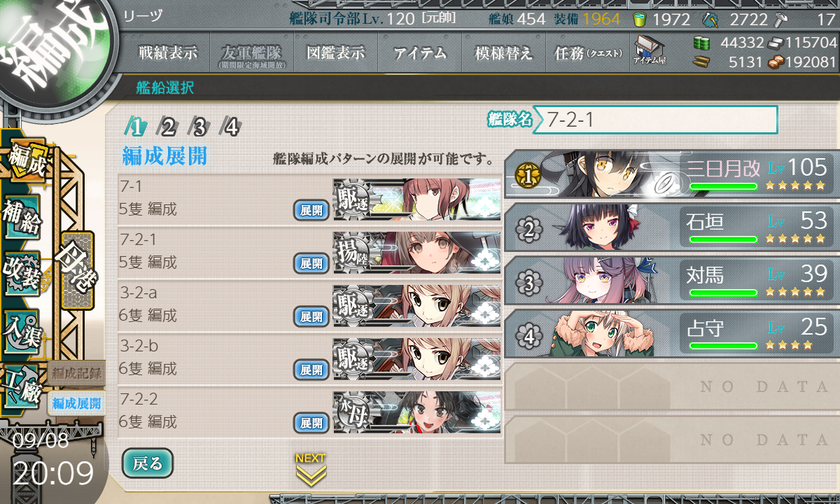Switch to the 編成記録 tab
The height and width of the screenshot is (504, 840).
pyautogui.click(x=76, y=373)
